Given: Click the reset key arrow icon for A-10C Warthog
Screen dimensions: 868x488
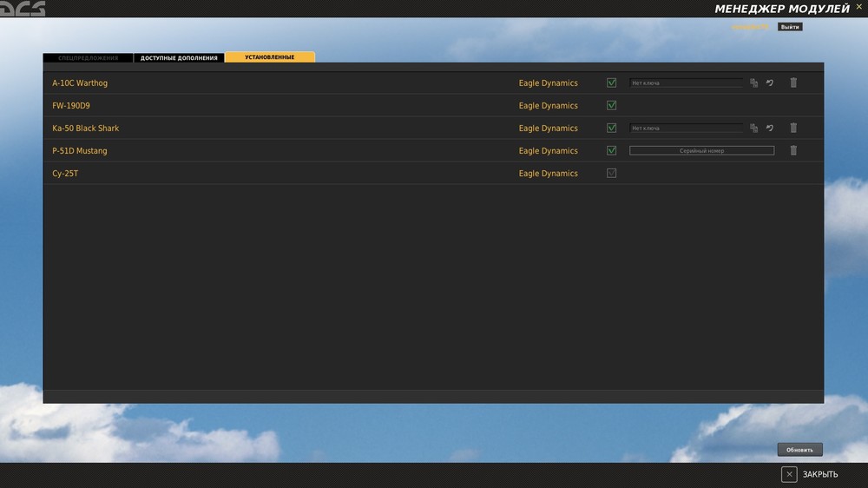Looking at the screenshot, I should tap(769, 83).
